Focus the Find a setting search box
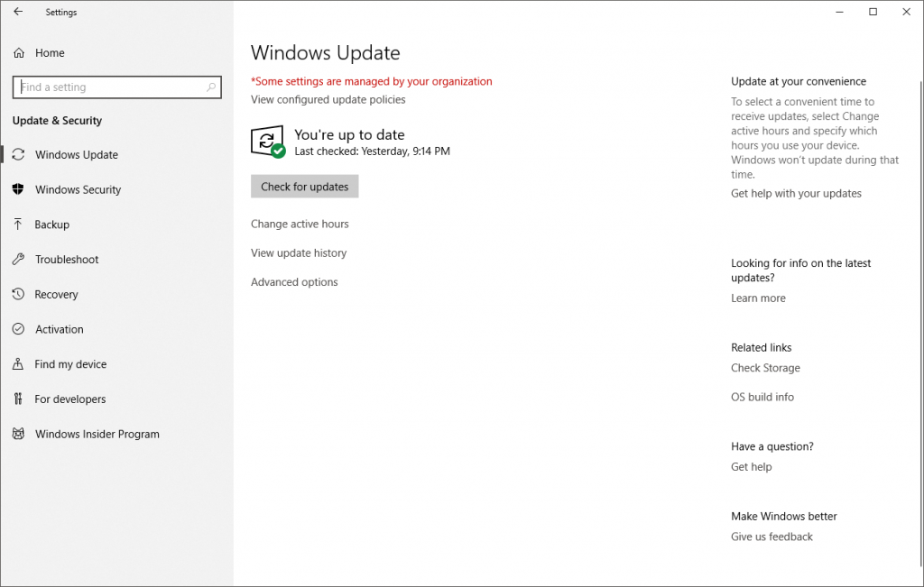Image resolution: width=924 pixels, height=587 pixels. point(116,87)
